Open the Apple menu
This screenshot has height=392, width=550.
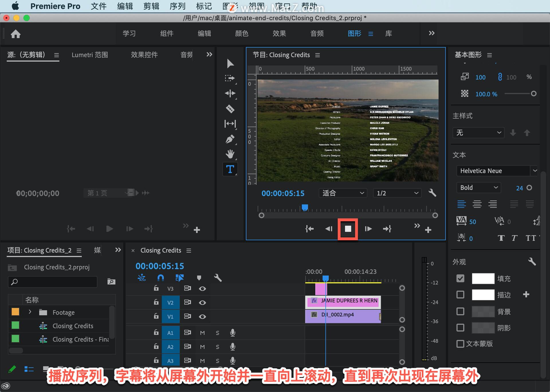pyautogui.click(x=15, y=6)
